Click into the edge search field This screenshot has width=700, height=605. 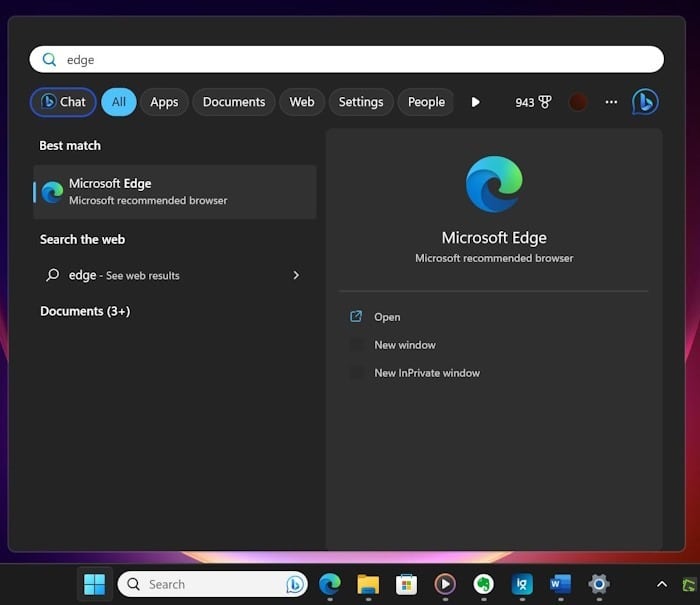[346, 59]
